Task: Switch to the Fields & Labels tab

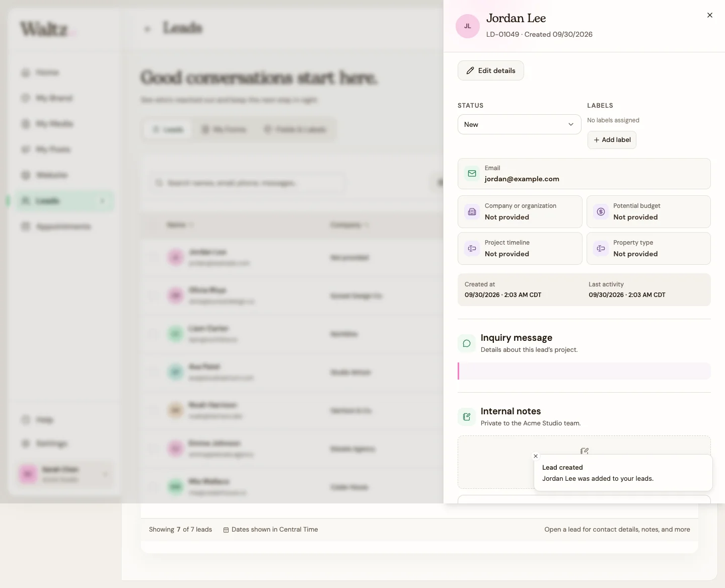Action: 296,129
